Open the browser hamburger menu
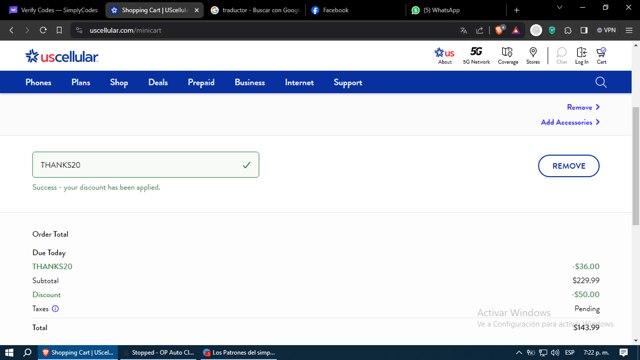 click(629, 30)
